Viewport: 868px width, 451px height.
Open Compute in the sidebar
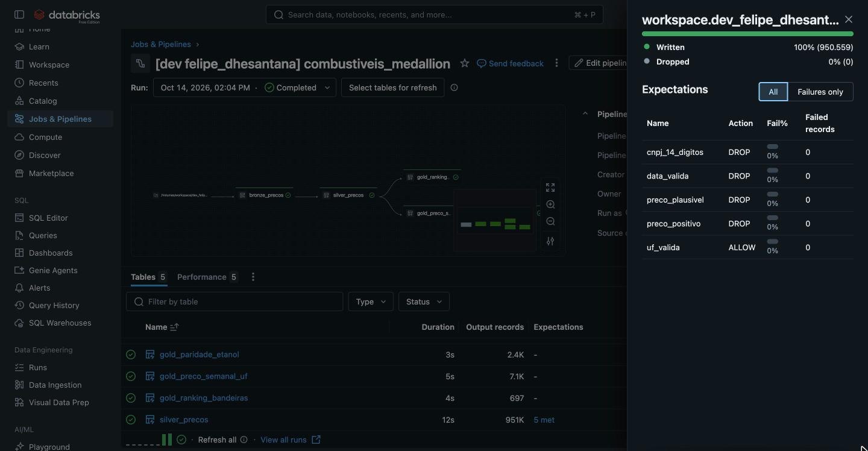(60, 137)
